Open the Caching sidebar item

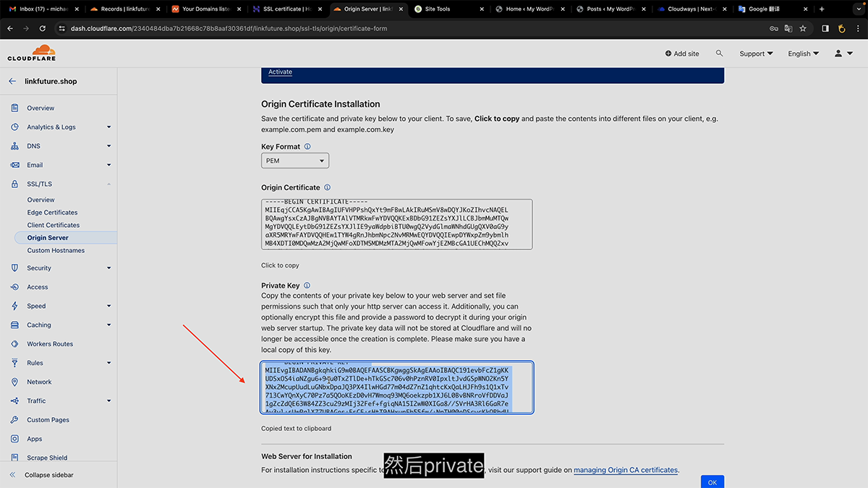coord(39,325)
